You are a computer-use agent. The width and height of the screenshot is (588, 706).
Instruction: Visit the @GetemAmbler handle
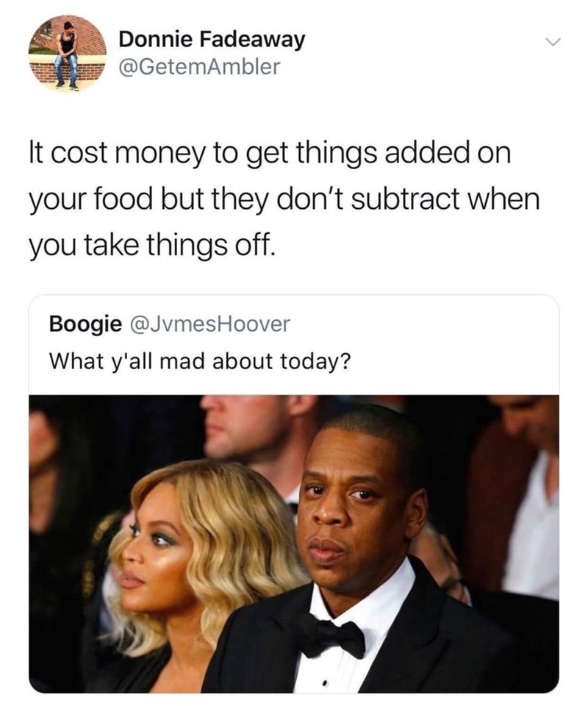[x=199, y=67]
